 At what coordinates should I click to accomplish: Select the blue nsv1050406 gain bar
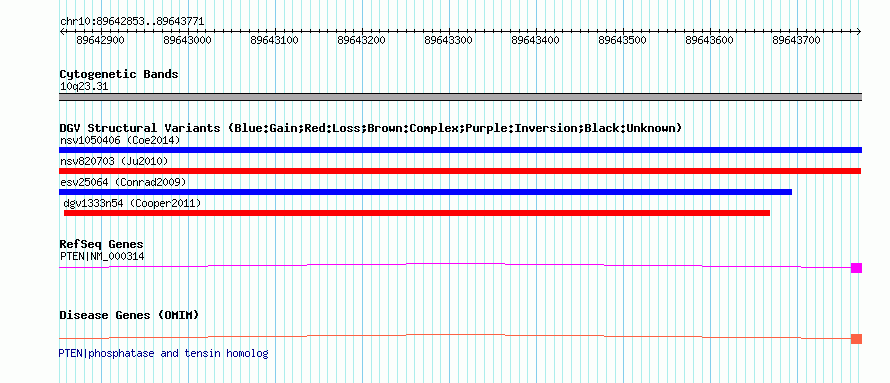460,150
